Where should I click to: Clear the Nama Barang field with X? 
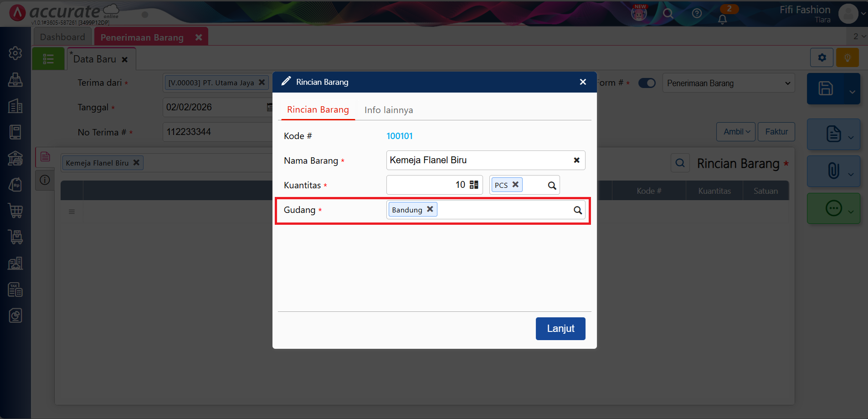click(x=576, y=160)
